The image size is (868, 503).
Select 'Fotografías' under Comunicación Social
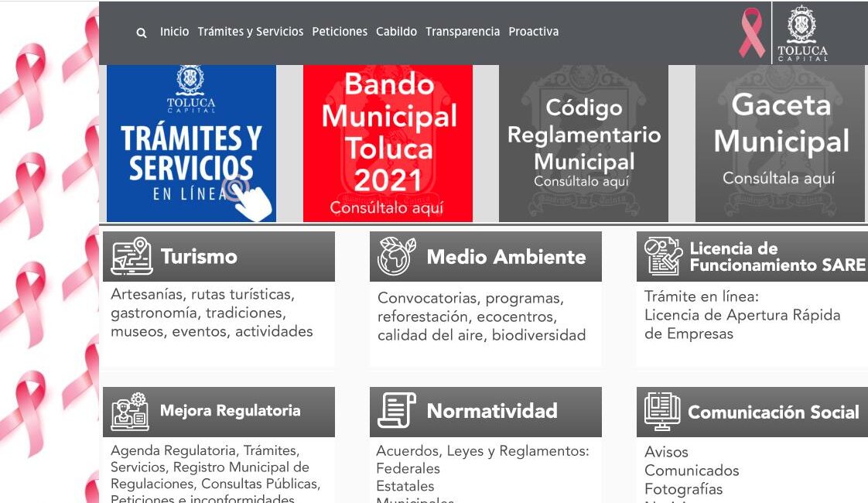pos(683,489)
